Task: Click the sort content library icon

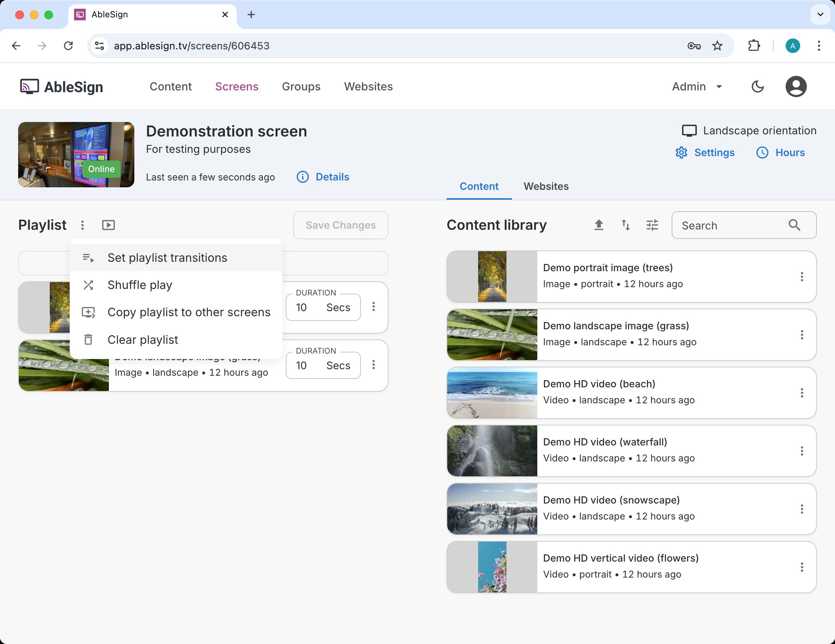Action: pyautogui.click(x=626, y=225)
